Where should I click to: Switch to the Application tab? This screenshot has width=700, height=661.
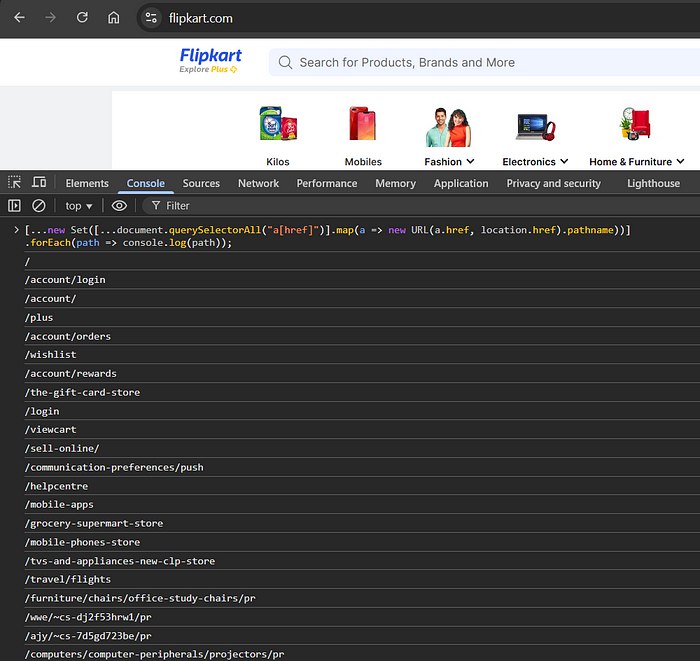(461, 183)
